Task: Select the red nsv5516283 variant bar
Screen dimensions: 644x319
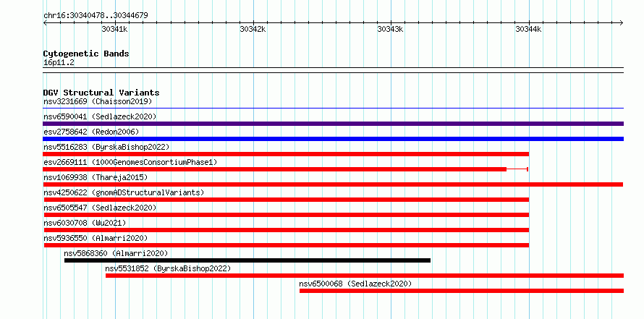Action: (286, 154)
